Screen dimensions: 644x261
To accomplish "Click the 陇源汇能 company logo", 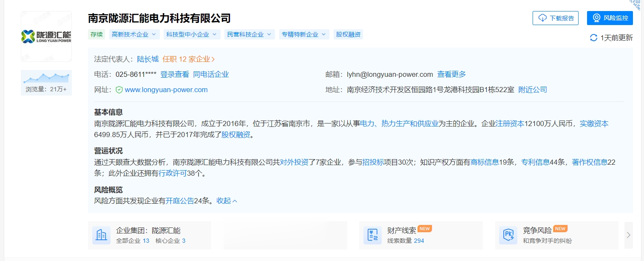I will 46,36.
